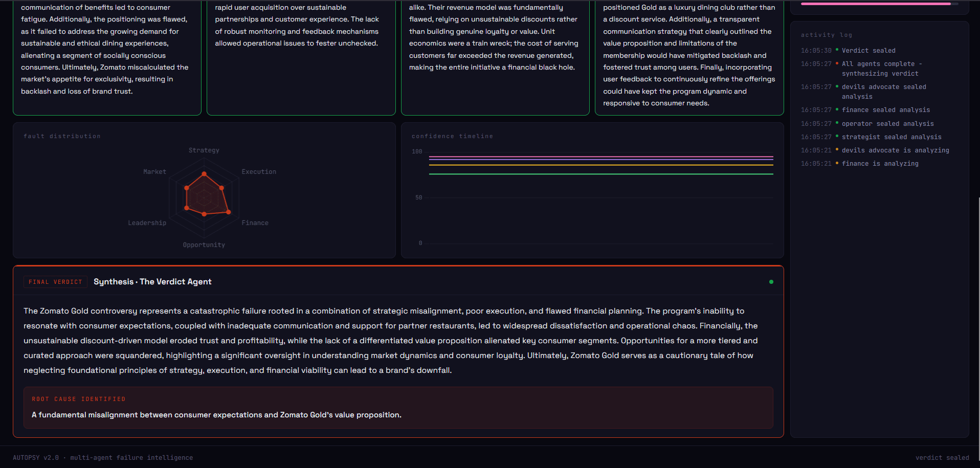Click the green dot beside Verdict sealed log entry

pos(837,50)
